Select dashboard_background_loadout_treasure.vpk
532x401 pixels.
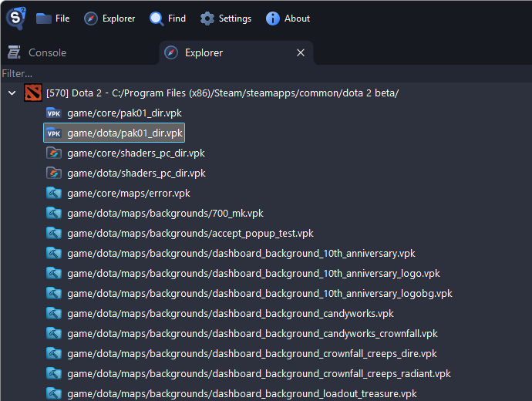point(242,393)
